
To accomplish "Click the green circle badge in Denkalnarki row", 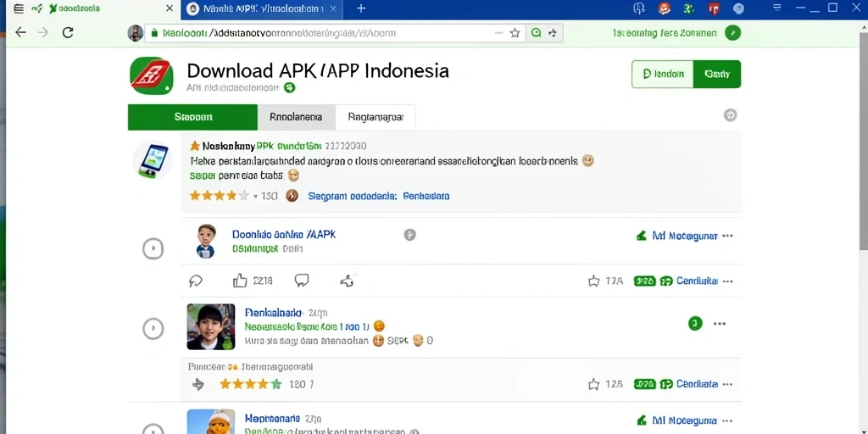I will click(695, 323).
